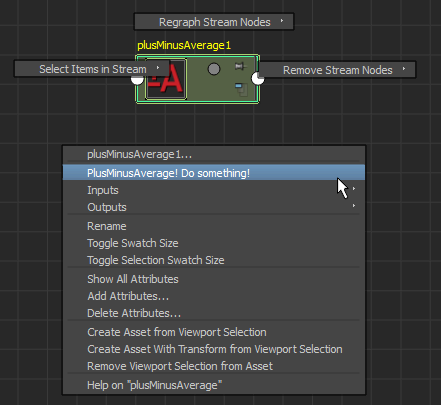
Task: Expand the Inputs submenu arrow
Action: coord(354,189)
